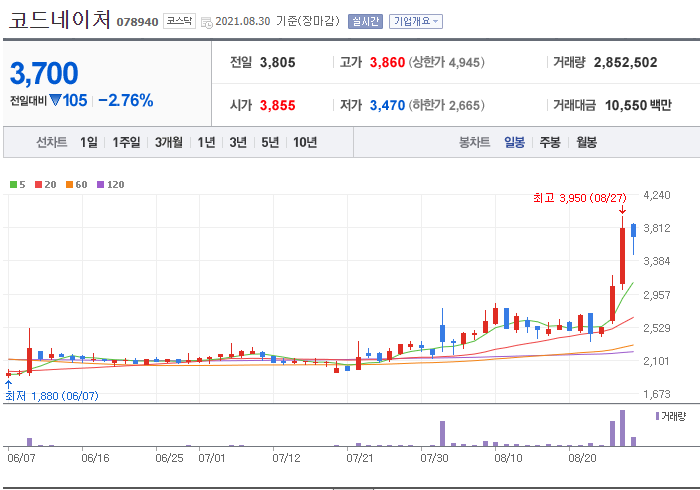
Task: Select the 5년 line chart period
Action: click(x=270, y=142)
